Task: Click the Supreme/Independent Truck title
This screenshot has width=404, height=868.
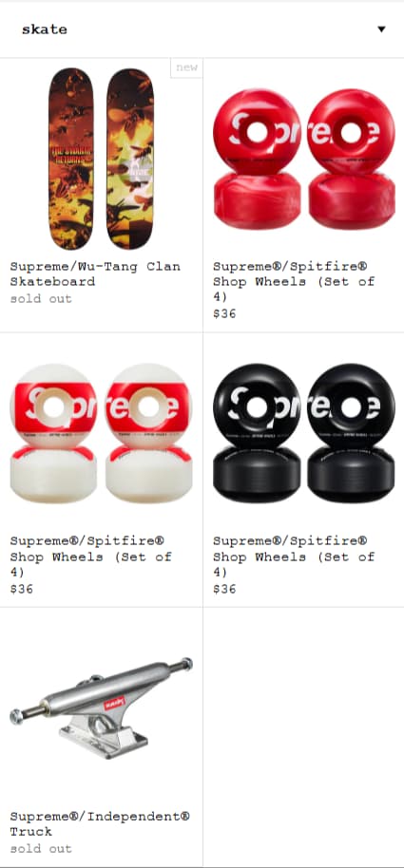Action: point(100,823)
